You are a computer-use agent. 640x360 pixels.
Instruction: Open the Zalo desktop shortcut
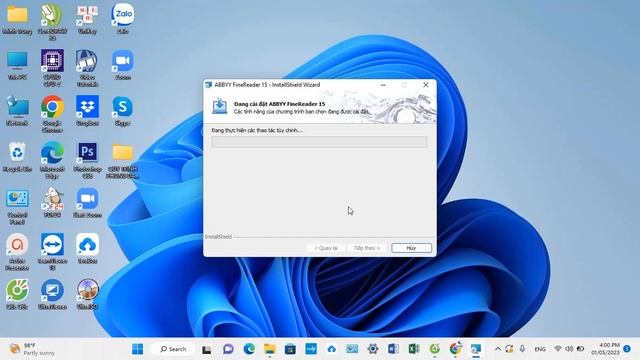(x=122, y=19)
